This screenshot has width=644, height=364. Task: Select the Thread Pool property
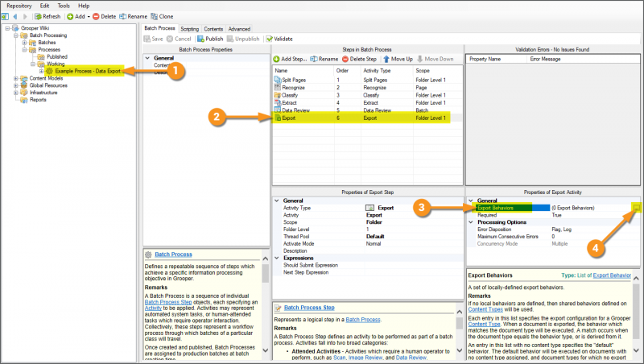(296, 237)
